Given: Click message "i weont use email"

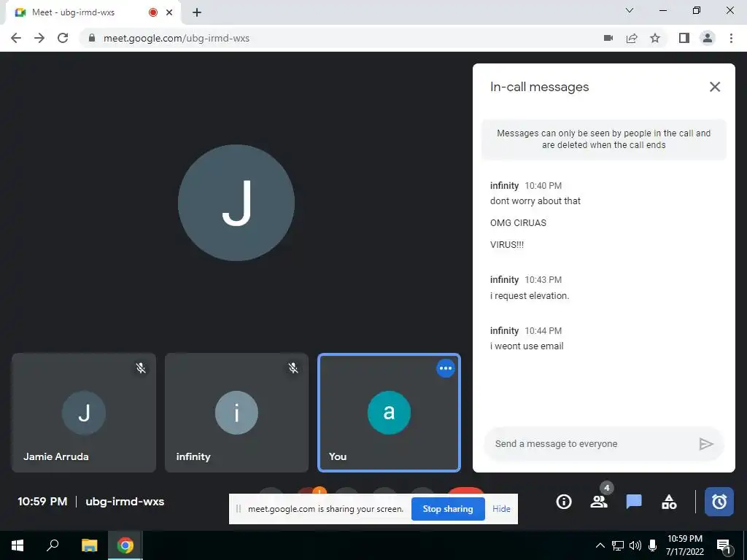Looking at the screenshot, I should tap(527, 346).
